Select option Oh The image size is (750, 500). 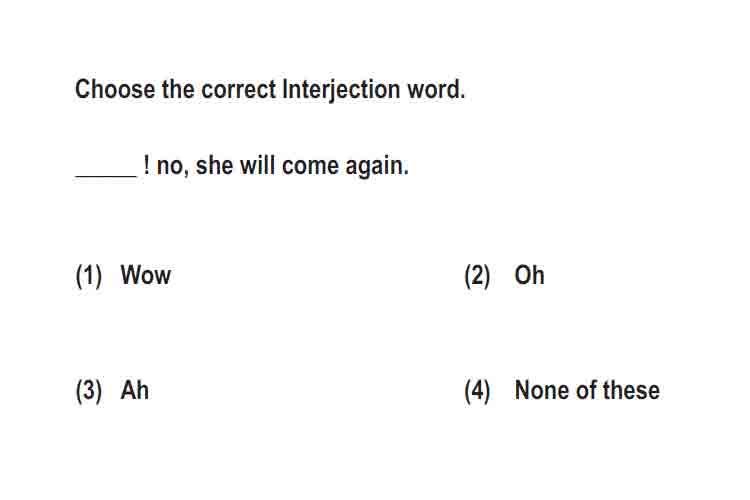pyautogui.click(x=529, y=275)
